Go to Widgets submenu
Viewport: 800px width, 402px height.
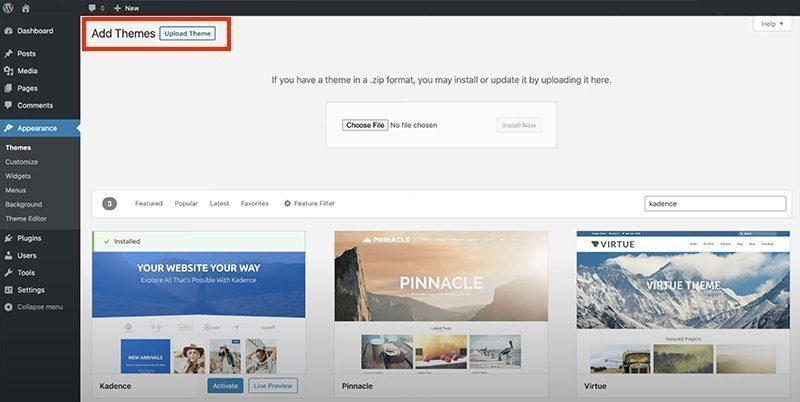point(18,176)
